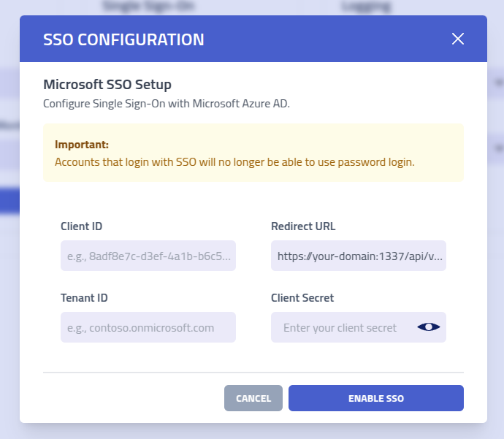Viewport: 504px width, 439px height.
Task: Click the Enable SSO button
Action: 376,398
